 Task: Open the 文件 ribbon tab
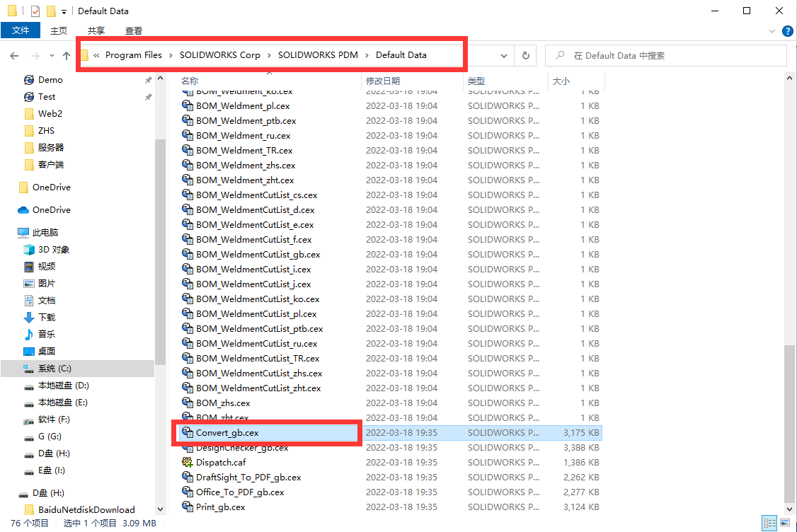coord(21,30)
